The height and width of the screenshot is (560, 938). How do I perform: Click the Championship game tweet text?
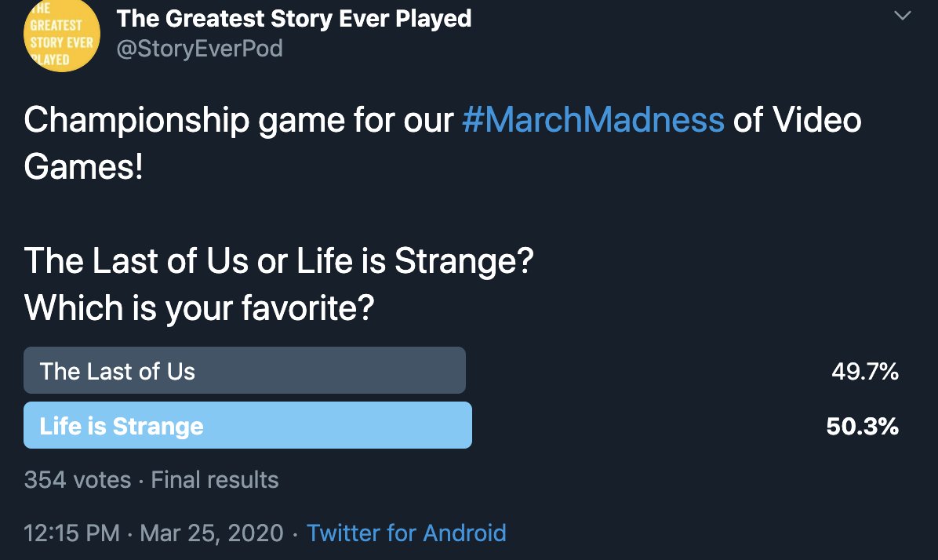click(x=442, y=143)
